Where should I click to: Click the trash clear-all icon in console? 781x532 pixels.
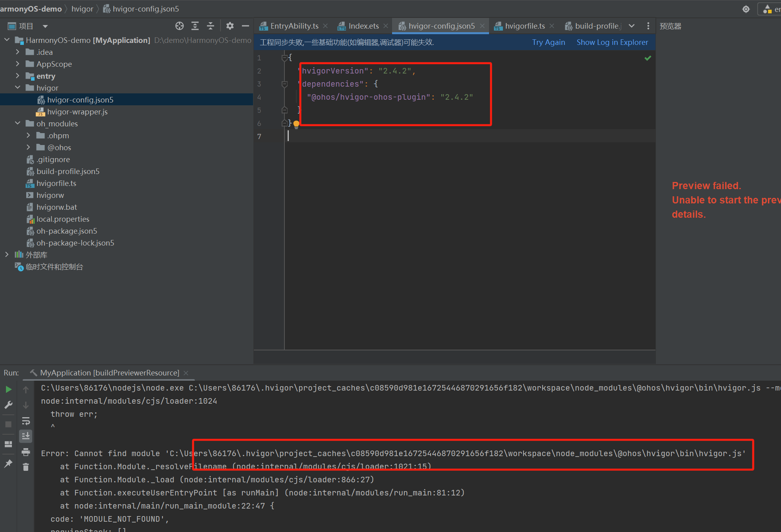[x=26, y=467]
